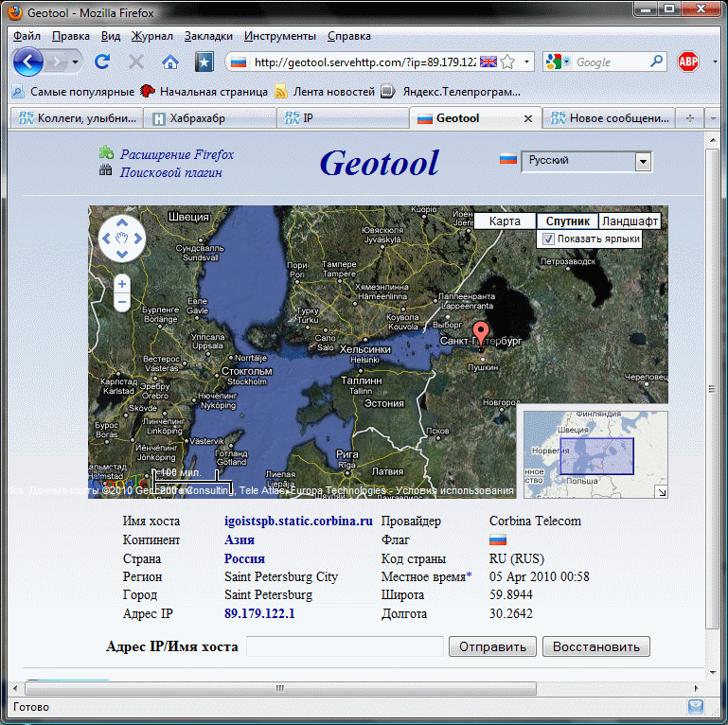Open the Расширение Firefox link

click(177, 154)
